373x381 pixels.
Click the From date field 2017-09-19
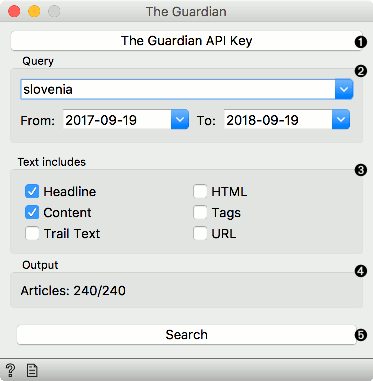pyautogui.click(x=117, y=119)
